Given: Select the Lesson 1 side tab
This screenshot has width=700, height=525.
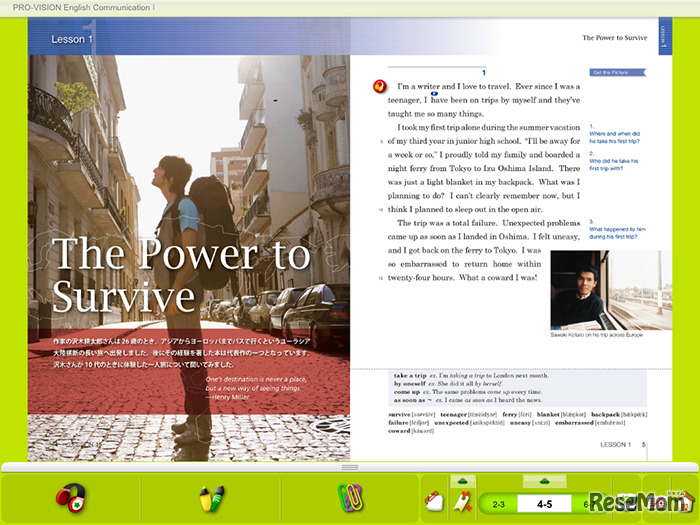Looking at the screenshot, I should pyautogui.click(x=664, y=40).
